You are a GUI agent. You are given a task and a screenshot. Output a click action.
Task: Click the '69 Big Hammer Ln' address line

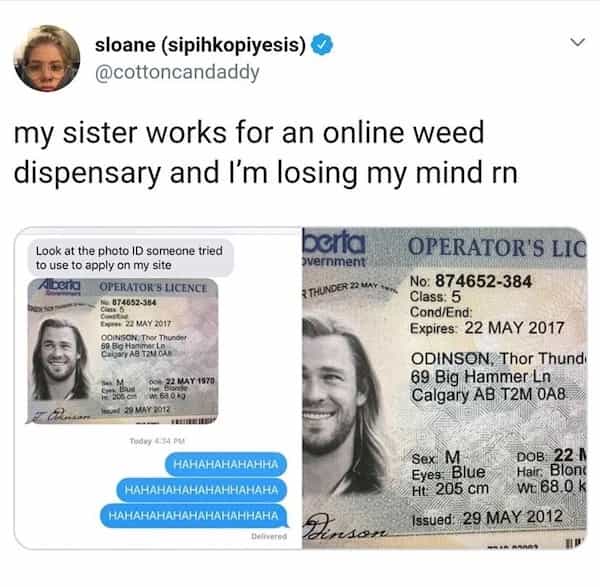(x=481, y=377)
